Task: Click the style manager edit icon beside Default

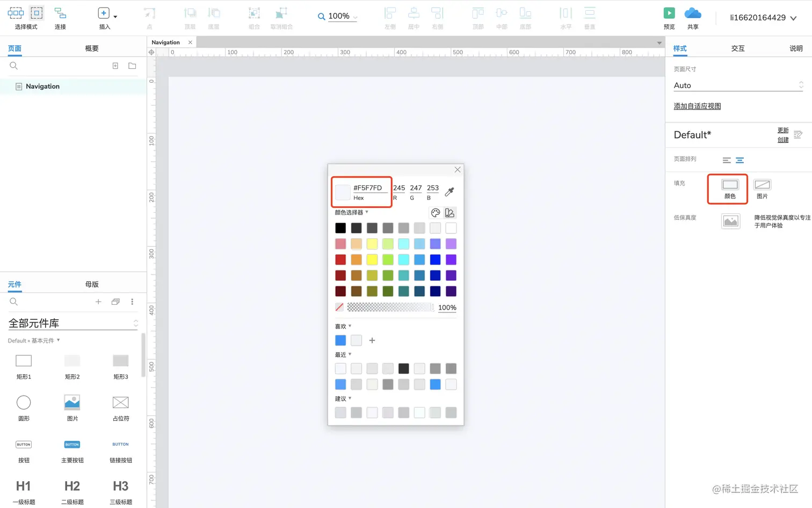Action: click(x=798, y=134)
